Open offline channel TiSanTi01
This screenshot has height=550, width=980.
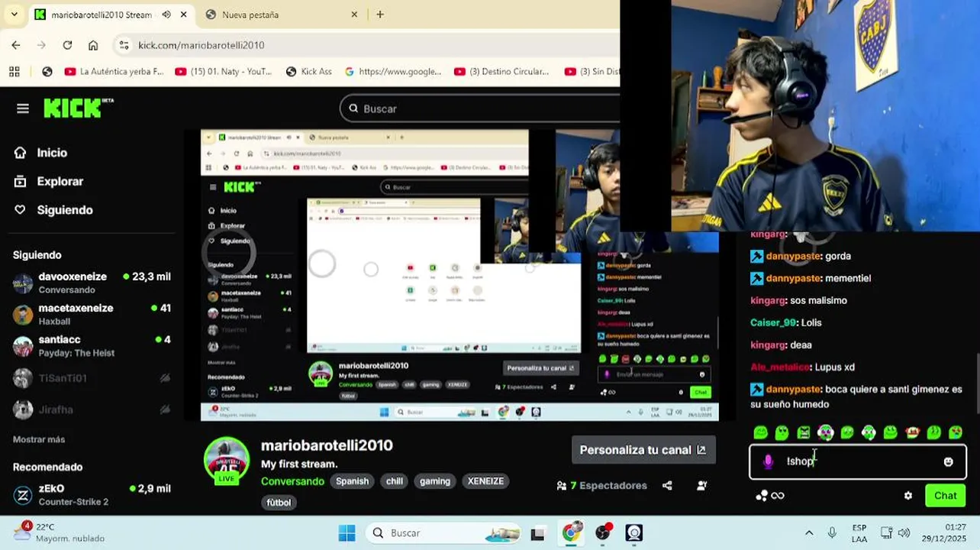(92, 378)
